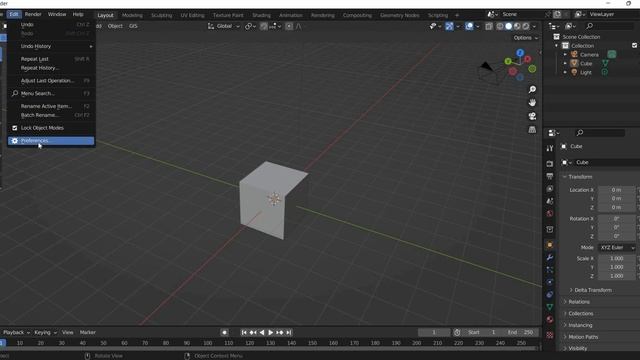Viewport: 640px width, 360px height.
Task: Open the Render properties tab
Action: point(550,164)
